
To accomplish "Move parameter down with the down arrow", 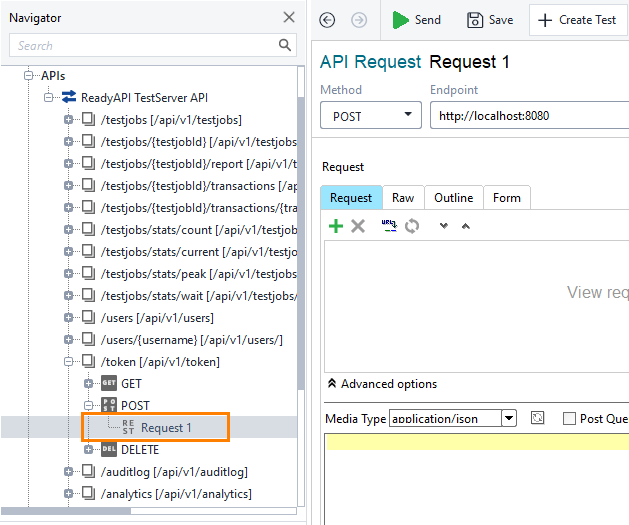I will [444, 226].
